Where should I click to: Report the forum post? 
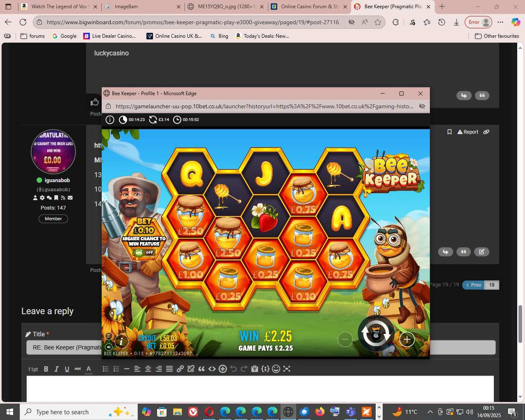pyautogui.click(x=468, y=132)
